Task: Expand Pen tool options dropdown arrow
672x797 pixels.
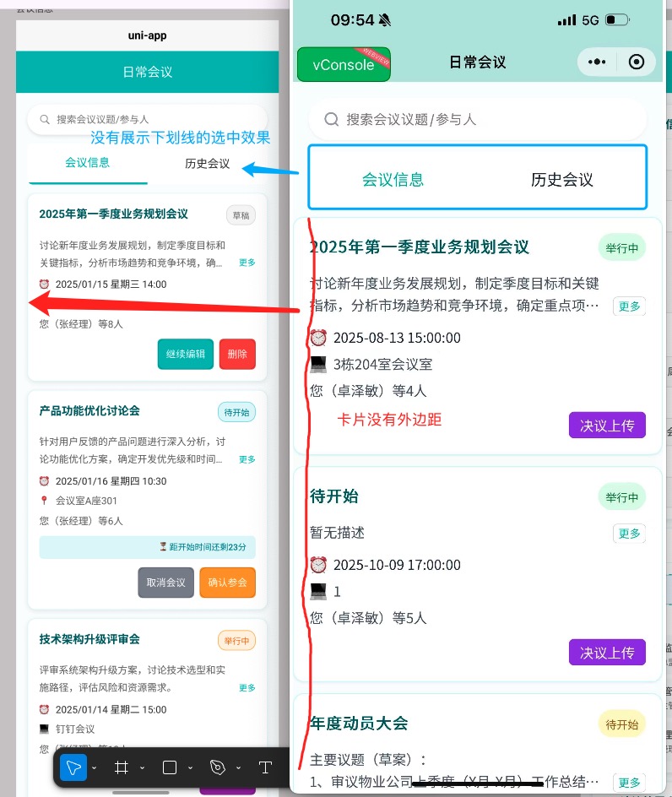Action: click(x=237, y=768)
